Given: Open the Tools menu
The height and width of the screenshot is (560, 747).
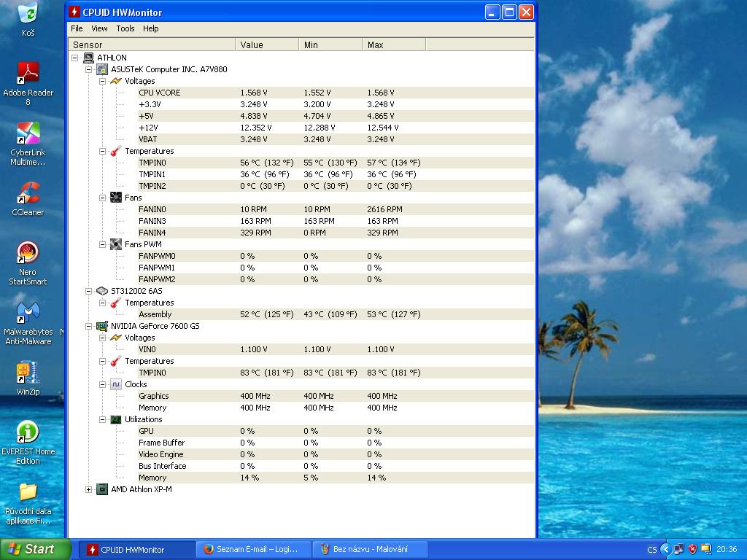Looking at the screenshot, I should pyautogui.click(x=125, y=28).
